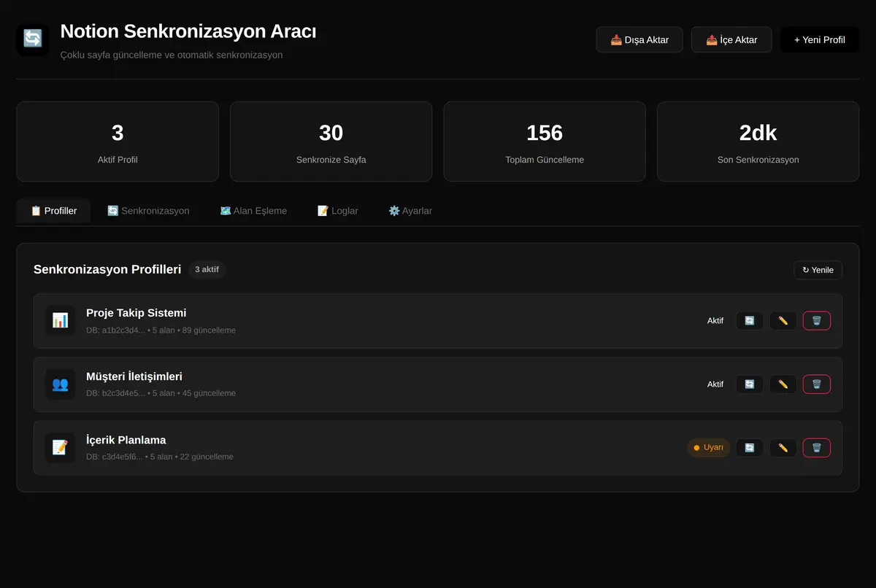Delete the İçerik Planlama profile
876x588 pixels.
point(817,448)
